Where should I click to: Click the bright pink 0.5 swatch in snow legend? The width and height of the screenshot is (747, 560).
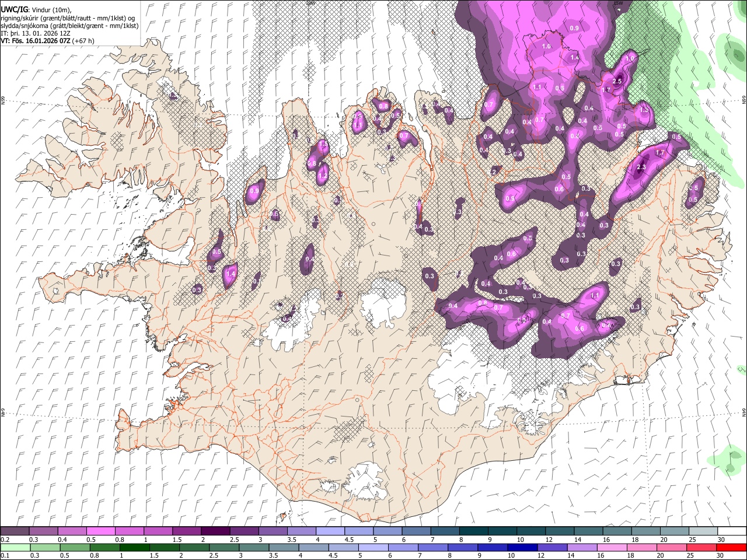click(x=100, y=531)
